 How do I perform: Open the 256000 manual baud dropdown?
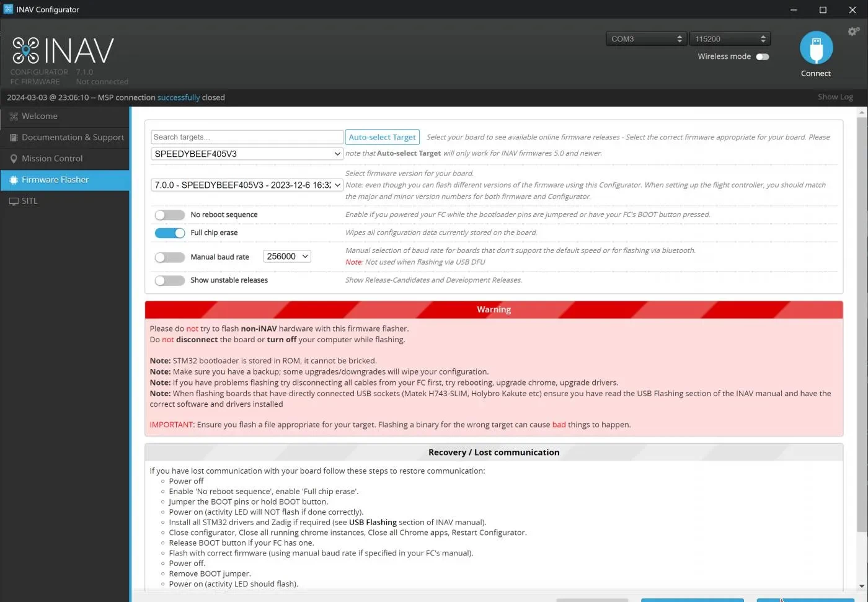(x=287, y=256)
